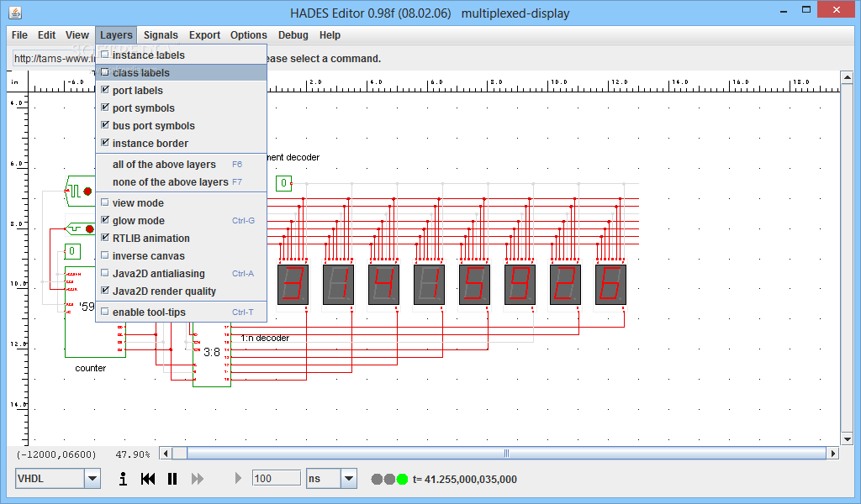The image size is (861, 504).
Task: Click the reset pulse switch component
Action: pyautogui.click(x=80, y=228)
